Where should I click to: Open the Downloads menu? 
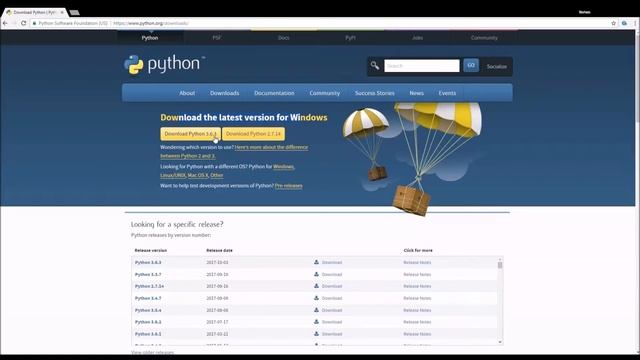[224, 93]
